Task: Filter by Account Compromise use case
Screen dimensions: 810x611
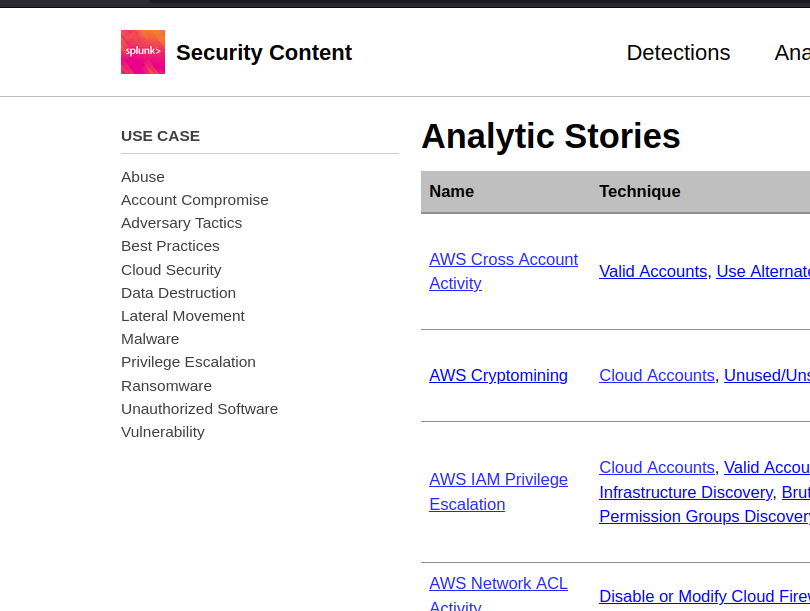Action: pos(195,200)
